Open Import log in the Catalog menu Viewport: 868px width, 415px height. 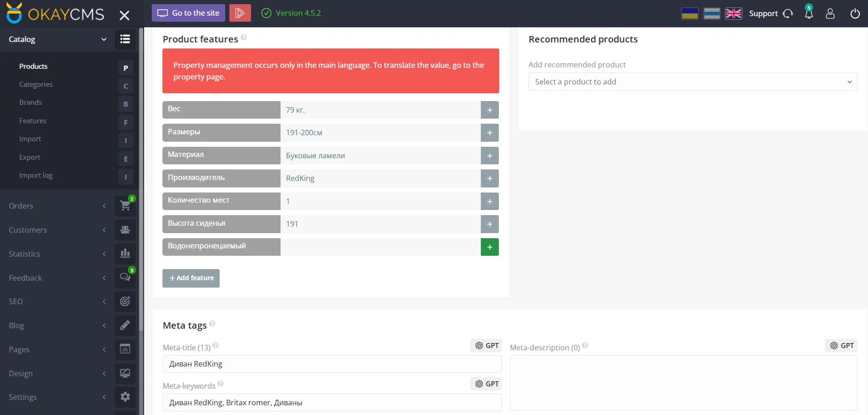(x=36, y=175)
